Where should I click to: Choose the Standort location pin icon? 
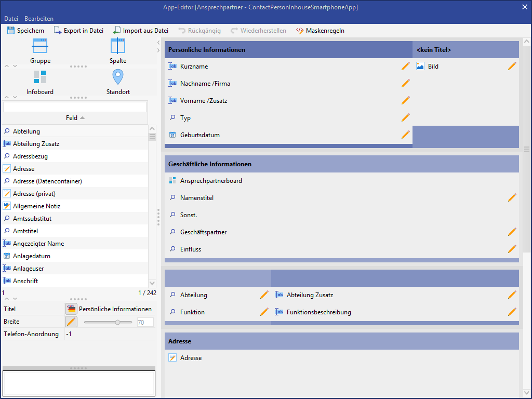(118, 77)
